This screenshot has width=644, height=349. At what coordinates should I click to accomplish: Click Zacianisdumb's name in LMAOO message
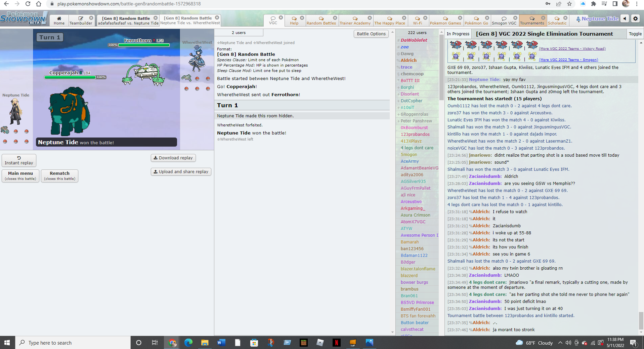click(485, 275)
